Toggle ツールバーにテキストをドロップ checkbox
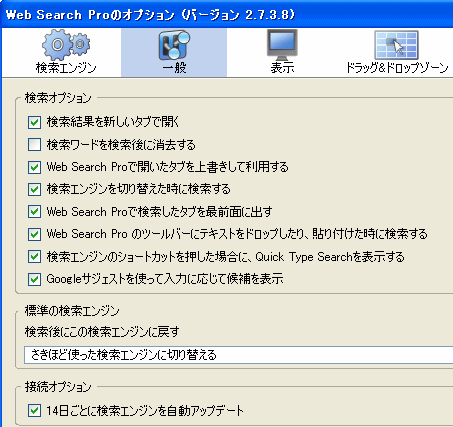 (x=35, y=234)
